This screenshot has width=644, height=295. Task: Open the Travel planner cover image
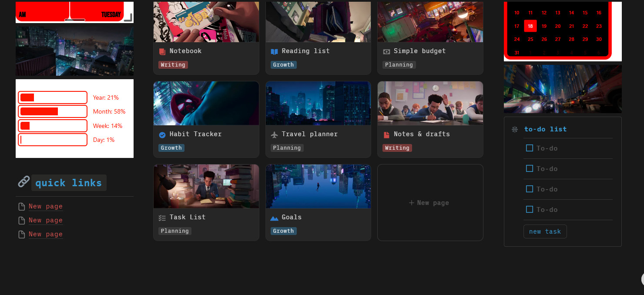(318, 103)
